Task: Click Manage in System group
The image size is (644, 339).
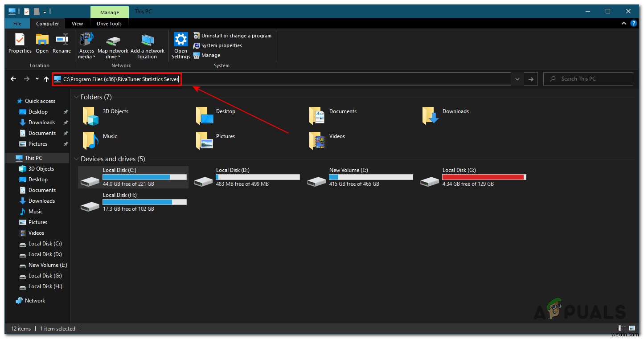Action: click(x=207, y=55)
